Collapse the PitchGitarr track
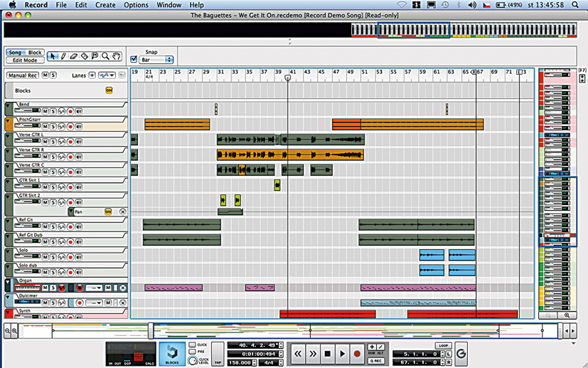 [x=8, y=121]
